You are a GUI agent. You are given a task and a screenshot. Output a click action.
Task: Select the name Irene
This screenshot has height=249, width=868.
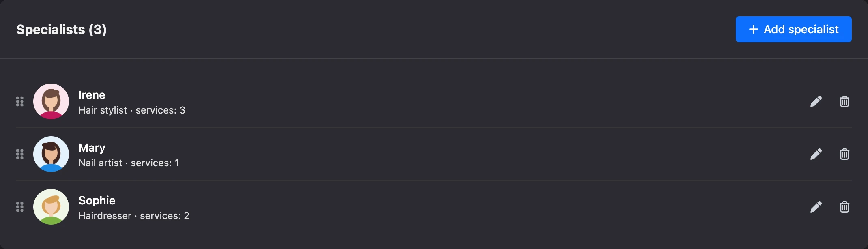pyautogui.click(x=92, y=95)
